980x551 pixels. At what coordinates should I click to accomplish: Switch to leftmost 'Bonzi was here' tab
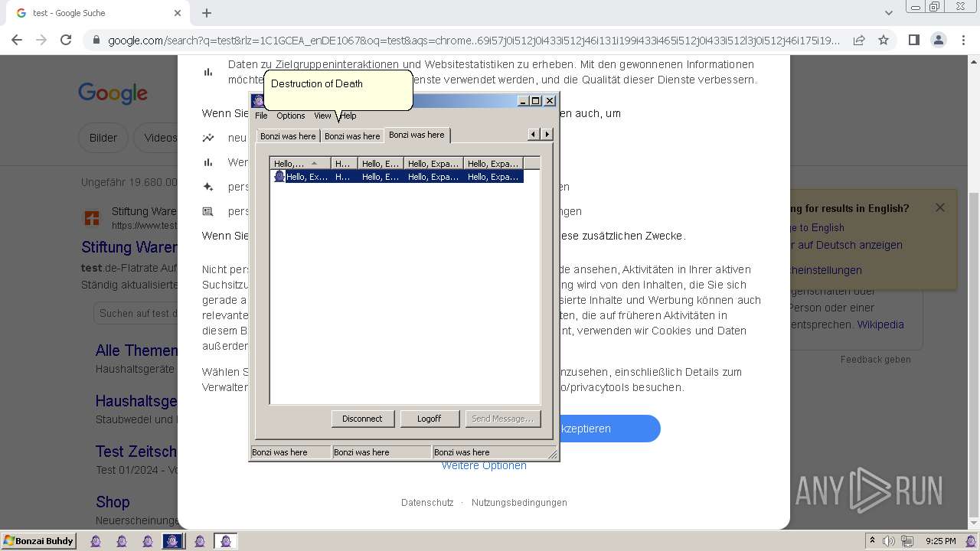[x=288, y=136]
